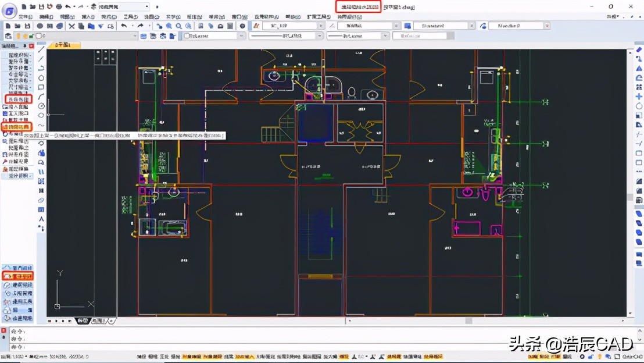This screenshot has height=363, width=644.
Task: Select the Erase tool in modify toolbar
Action: point(639,50)
